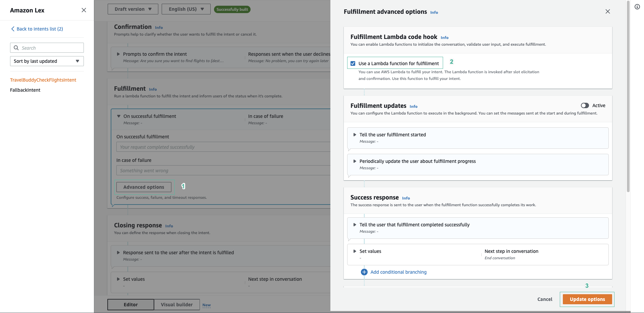
Task: Close the Fulfillment advanced options panel
Action: (x=608, y=11)
